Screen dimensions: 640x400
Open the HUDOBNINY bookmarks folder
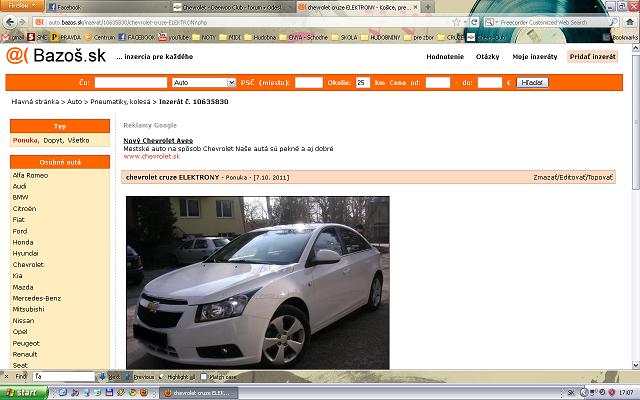380,37
